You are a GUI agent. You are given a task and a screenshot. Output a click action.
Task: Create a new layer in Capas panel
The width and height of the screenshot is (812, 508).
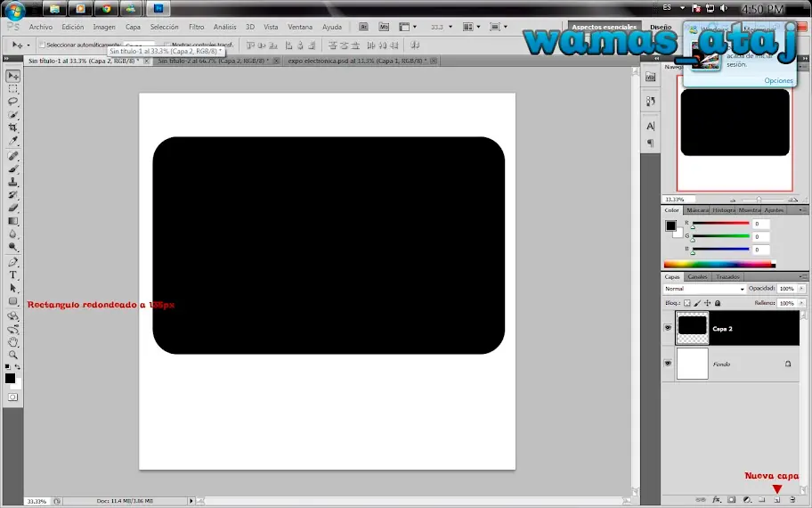[x=777, y=500]
